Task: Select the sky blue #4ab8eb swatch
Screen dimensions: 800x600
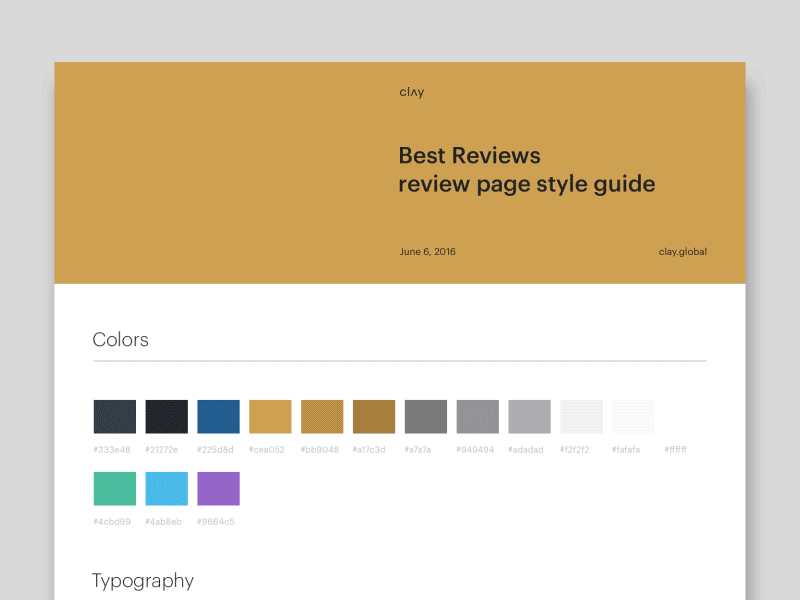Action: (166, 489)
